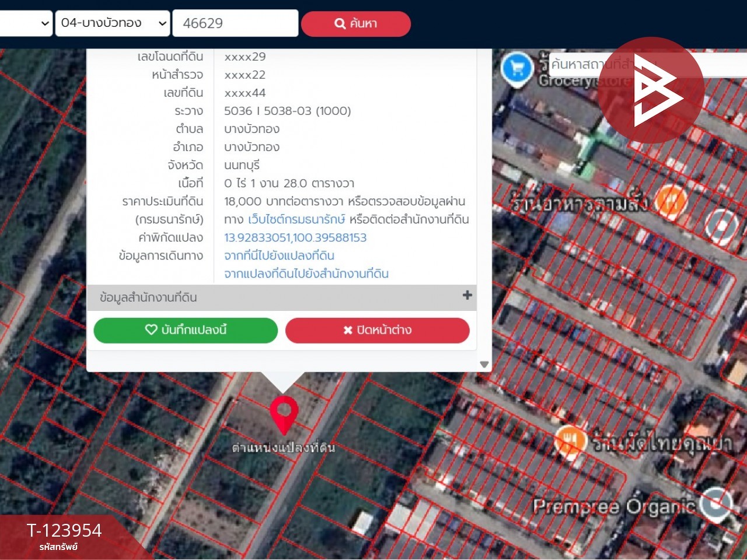Image resolution: width=747 pixels, height=560 pixels.
Task: Open the leftmost province dropdown
Action: pyautogui.click(x=26, y=23)
